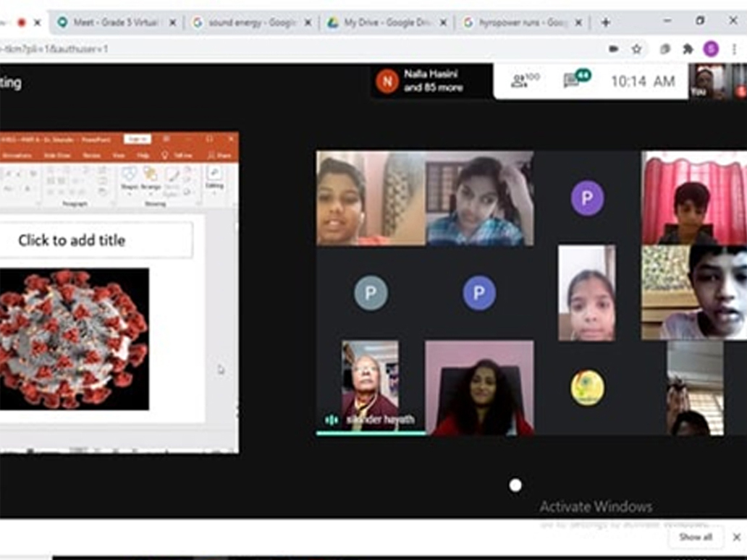Viewport: 747px width, 560px height.
Task: Open the participants list icon
Action: [x=524, y=81]
